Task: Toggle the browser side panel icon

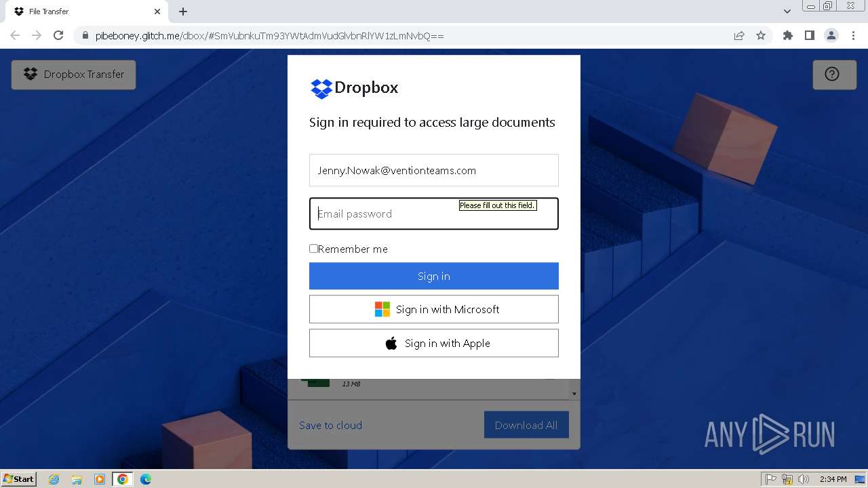Action: click(x=810, y=35)
